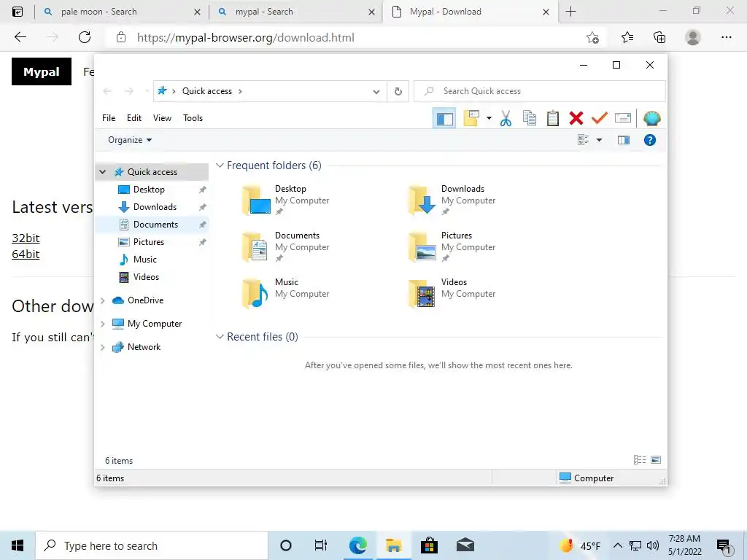The height and width of the screenshot is (560, 747).
Task: Open the Organize dropdown menu
Action: tap(130, 140)
